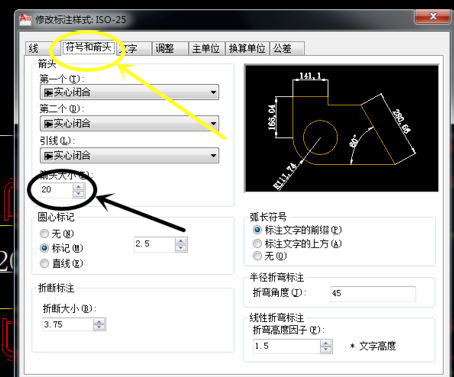454x377 pixels.
Task: Select 无 for center mark
Action: 57,234
